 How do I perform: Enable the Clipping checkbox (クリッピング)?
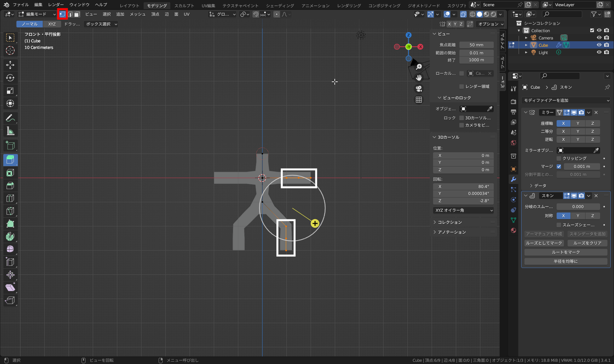click(x=559, y=158)
